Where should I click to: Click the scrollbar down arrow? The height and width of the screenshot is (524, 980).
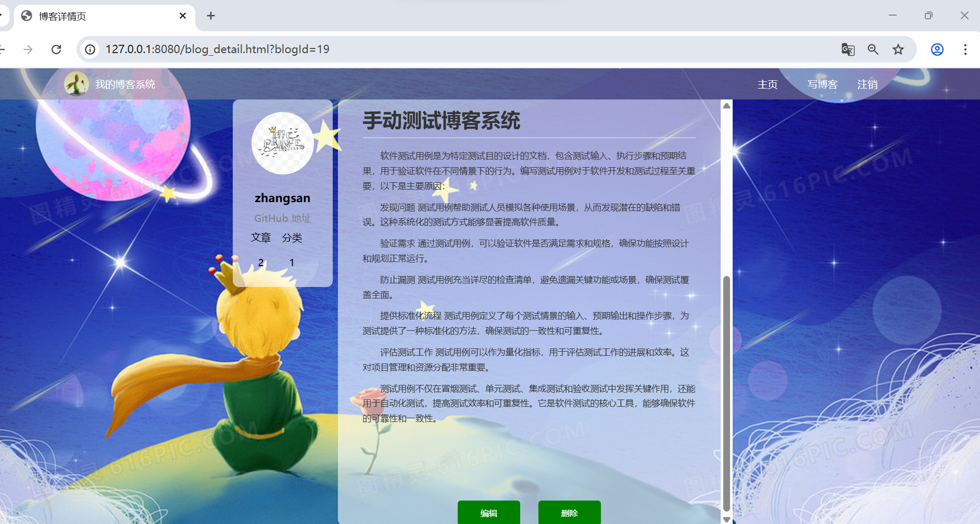point(727,519)
